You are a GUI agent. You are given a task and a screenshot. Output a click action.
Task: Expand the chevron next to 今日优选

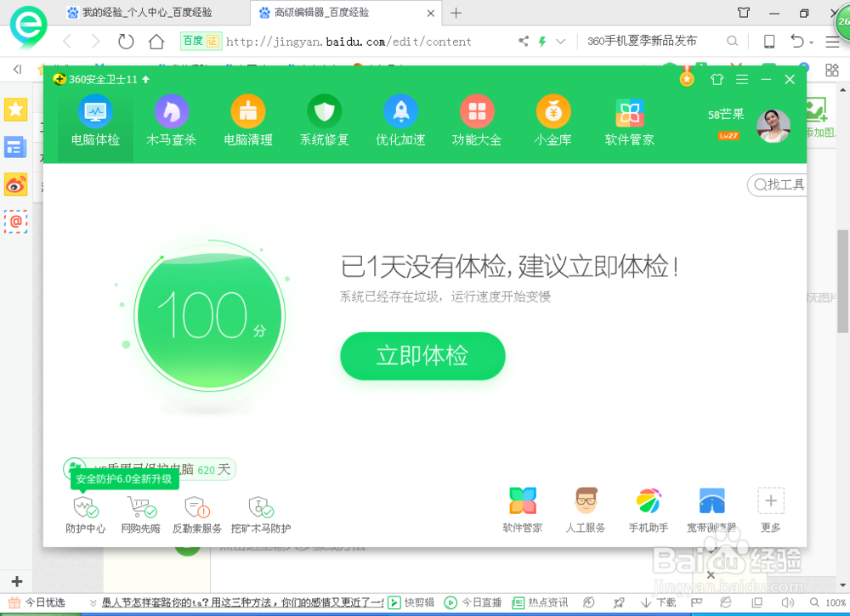click(93, 602)
